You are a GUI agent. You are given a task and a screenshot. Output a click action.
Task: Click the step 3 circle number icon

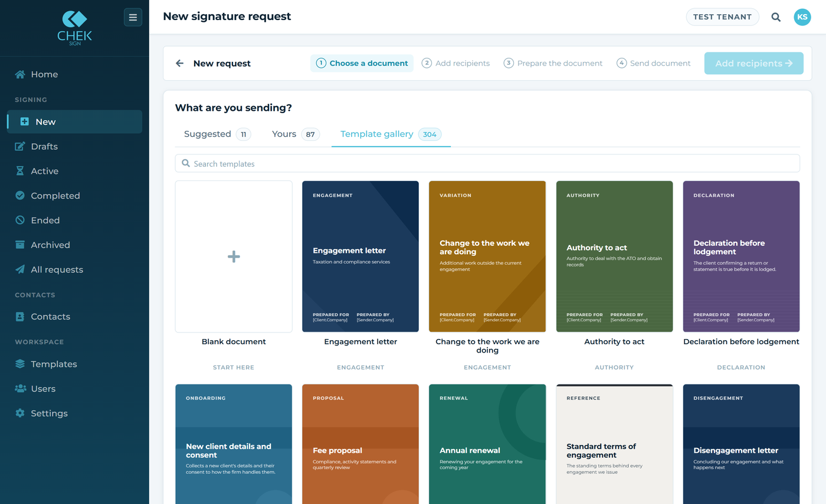coord(509,63)
